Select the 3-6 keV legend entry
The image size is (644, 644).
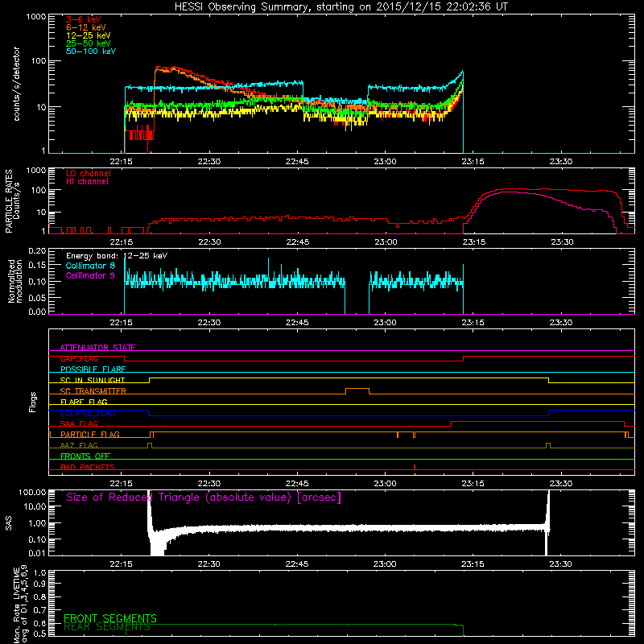coord(84,19)
